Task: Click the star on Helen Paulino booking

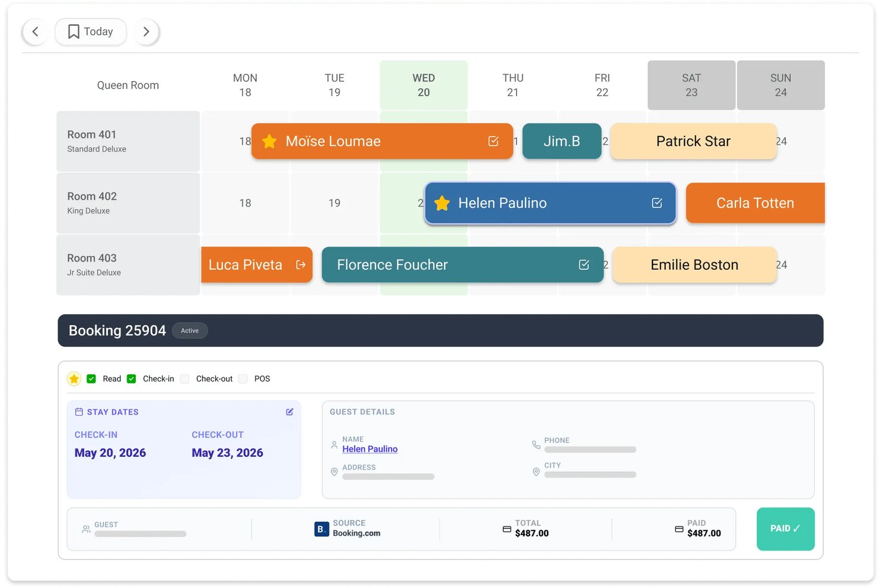Action: (442, 203)
